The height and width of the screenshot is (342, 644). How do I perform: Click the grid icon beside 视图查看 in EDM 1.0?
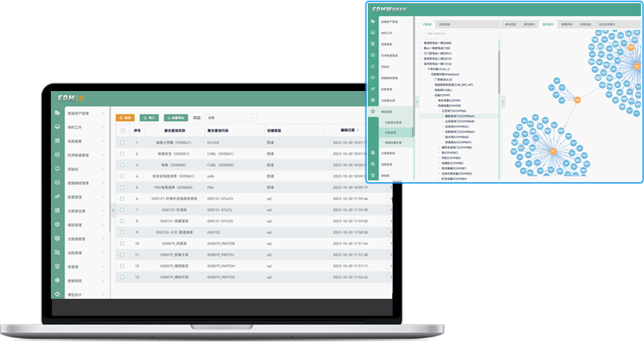[57, 141]
